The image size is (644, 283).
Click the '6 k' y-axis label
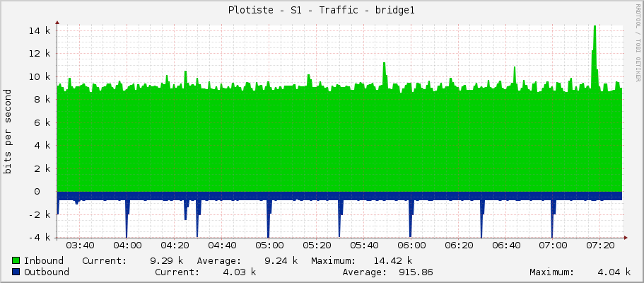pyautogui.click(x=42, y=123)
